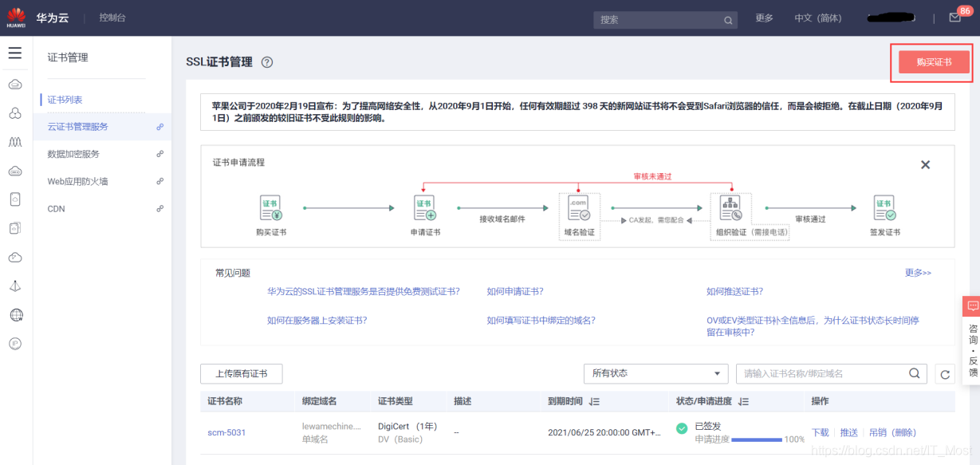Open the 中文 (简体) language selector
The image size is (980, 465).
pos(817,18)
